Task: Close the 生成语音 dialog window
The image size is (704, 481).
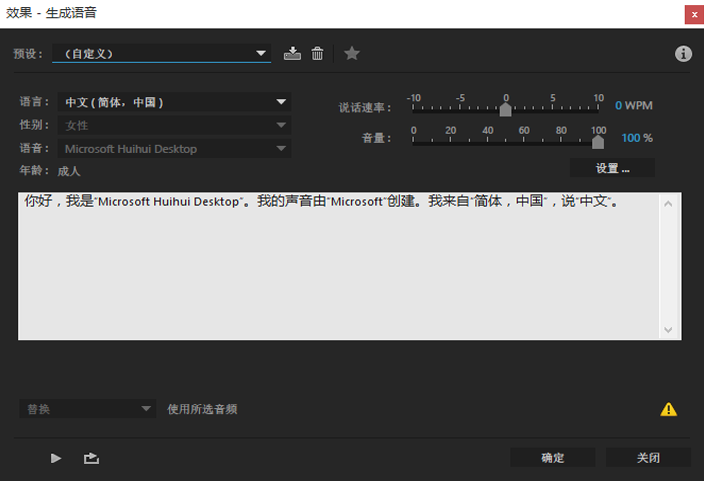Action: (694, 14)
